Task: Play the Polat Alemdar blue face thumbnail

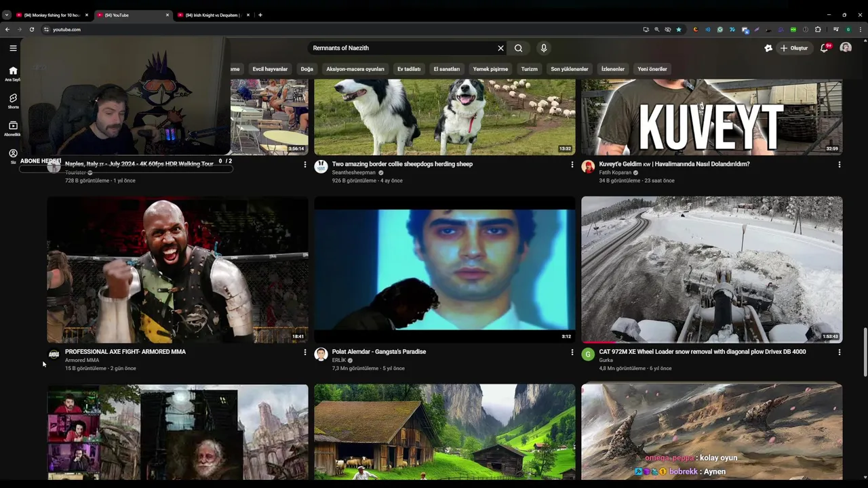Action: point(445,270)
